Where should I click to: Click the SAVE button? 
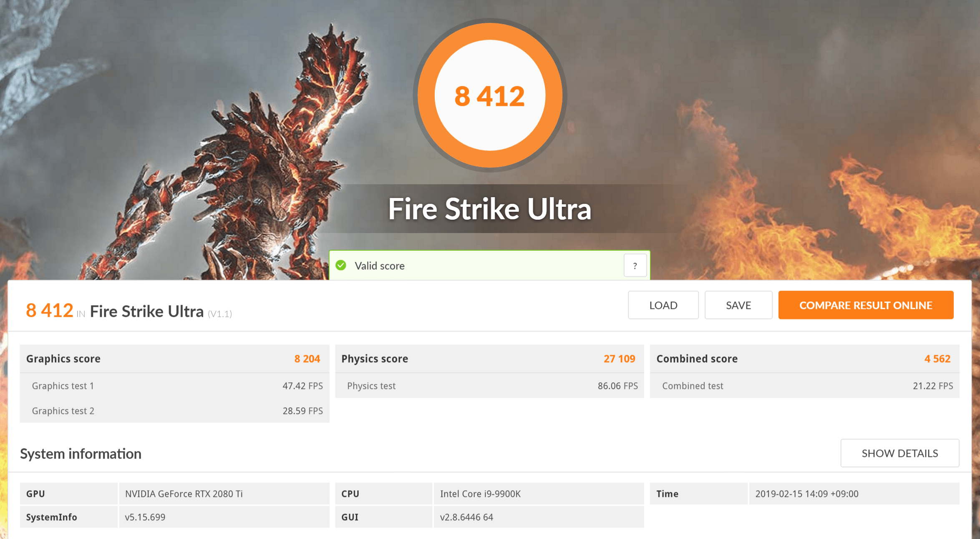click(x=738, y=305)
